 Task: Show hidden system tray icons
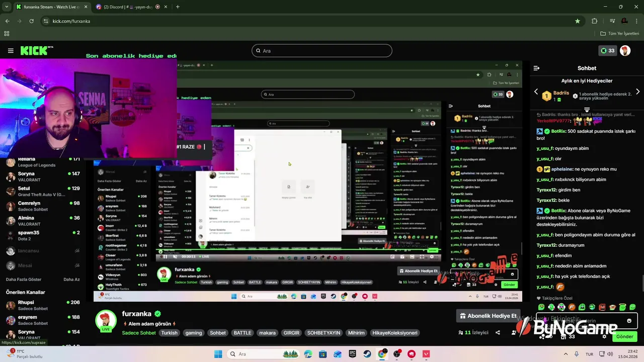pos(567,354)
